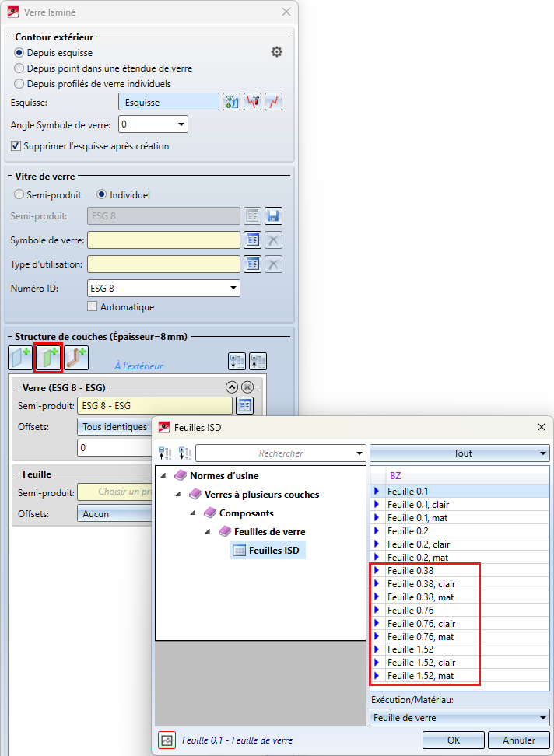Click the red polyline sketch icon
Screen dimensions: 554x756
point(273,102)
